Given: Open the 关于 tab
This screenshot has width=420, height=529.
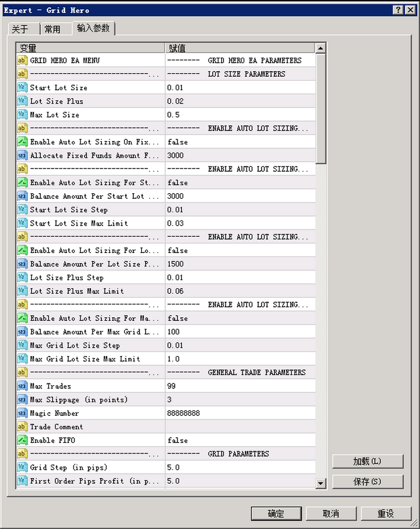Looking at the screenshot, I should tap(23, 29).
